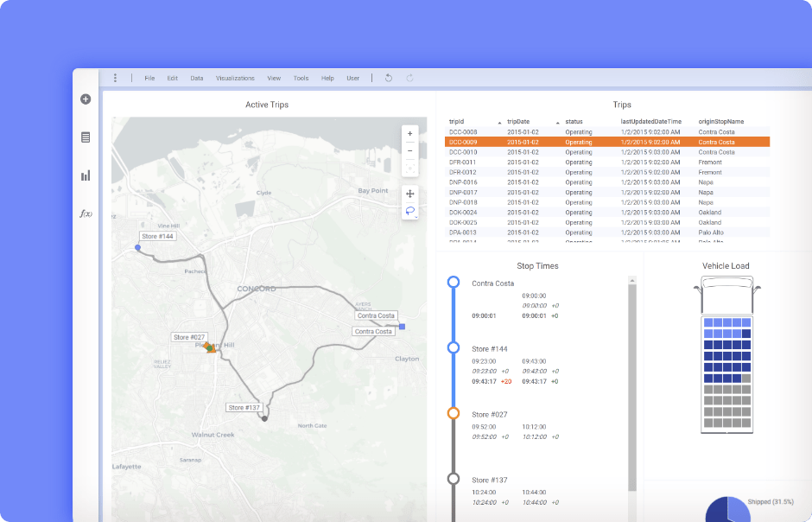Click the orange truck marker near Store #027
812x522 pixels.
tap(210, 348)
